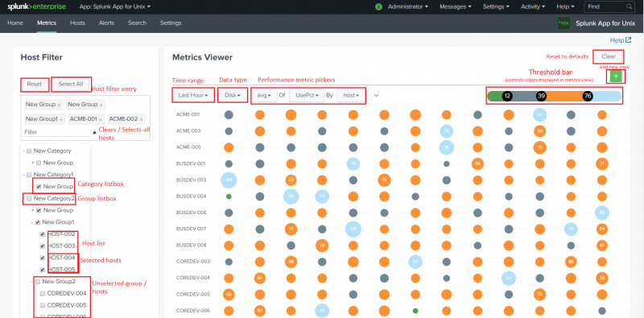The width and height of the screenshot is (644, 318).
Task: Open the Search tab
Action: point(137,23)
